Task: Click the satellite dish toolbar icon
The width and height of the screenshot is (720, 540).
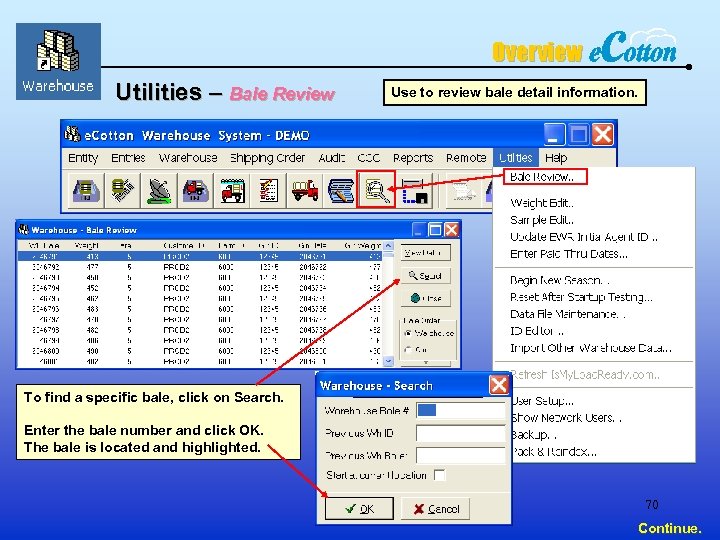Action: click(x=159, y=190)
